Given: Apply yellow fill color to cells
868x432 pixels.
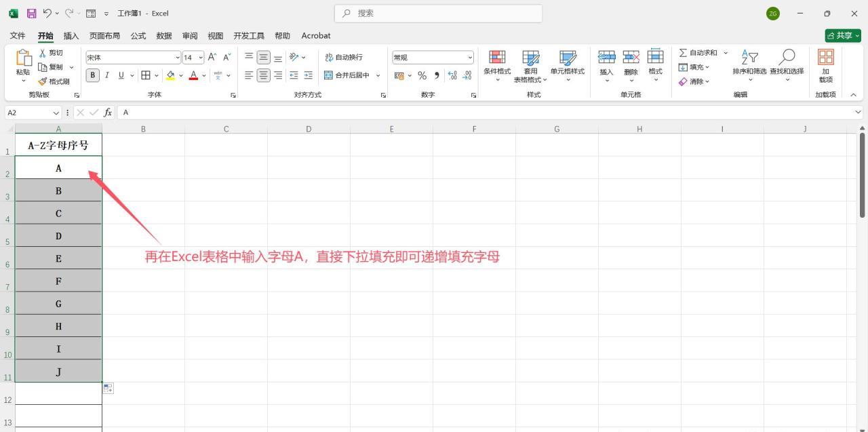Looking at the screenshot, I should [x=170, y=75].
